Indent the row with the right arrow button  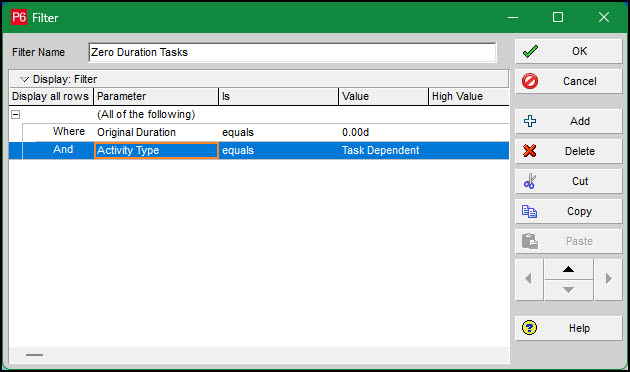tap(608, 279)
